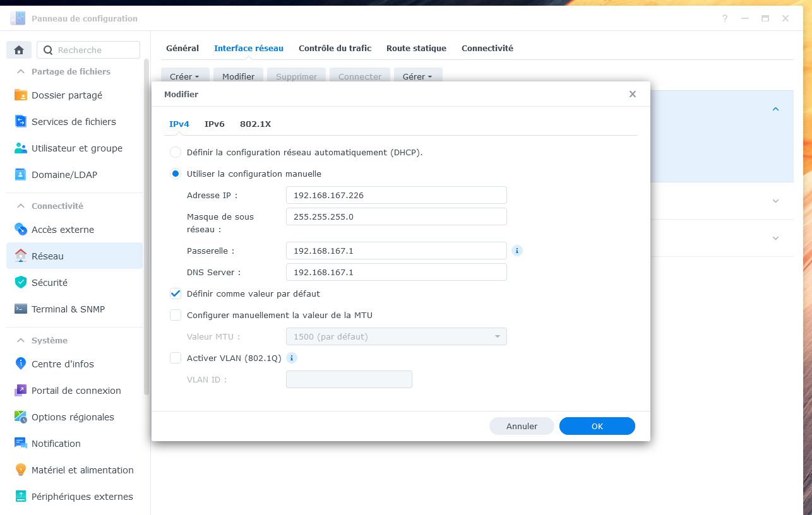Screen dimensions: 812x515
Task: Open Accès externe icon
Action: (21, 230)
